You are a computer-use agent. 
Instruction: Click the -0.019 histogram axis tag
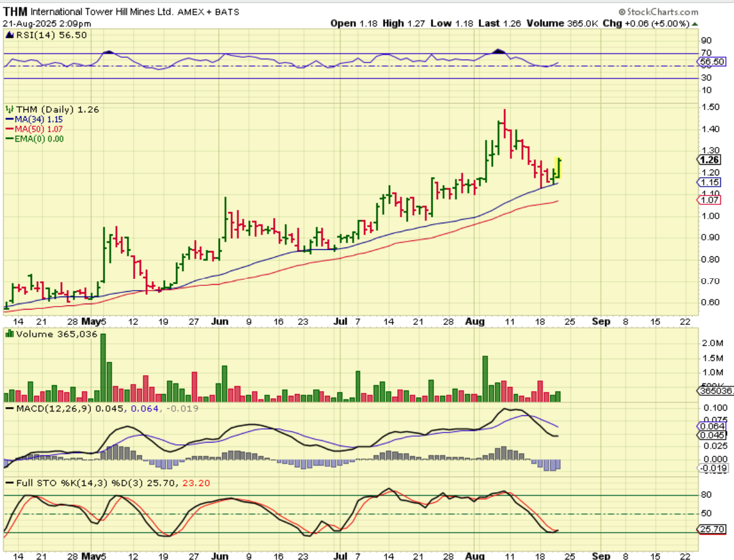pyautogui.click(x=712, y=468)
